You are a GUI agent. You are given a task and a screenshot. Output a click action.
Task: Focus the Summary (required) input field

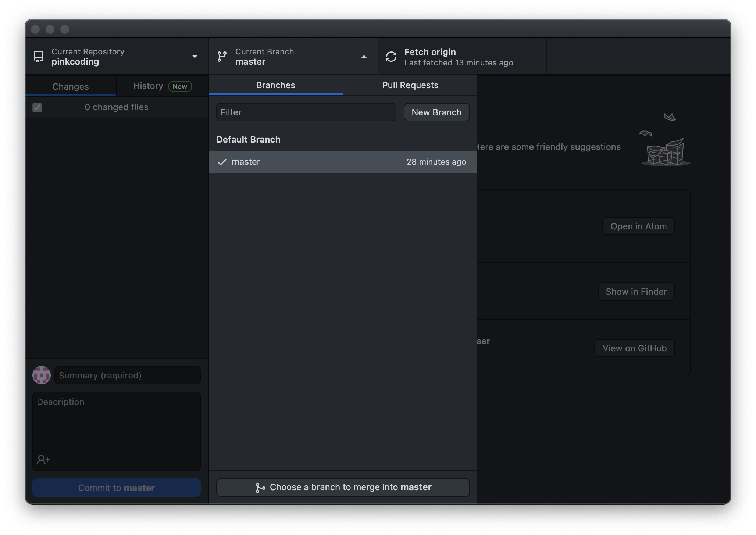pyautogui.click(x=128, y=375)
